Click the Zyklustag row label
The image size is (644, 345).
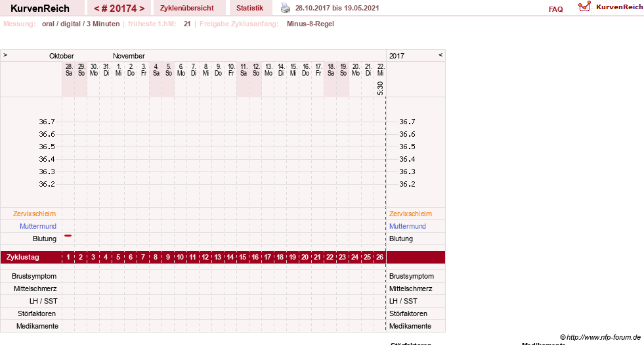coord(23,258)
